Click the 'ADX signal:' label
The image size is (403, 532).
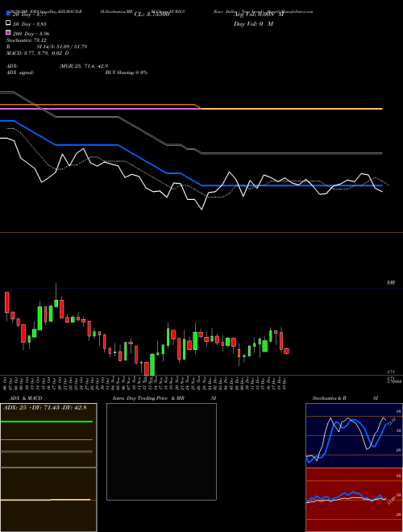(20, 73)
